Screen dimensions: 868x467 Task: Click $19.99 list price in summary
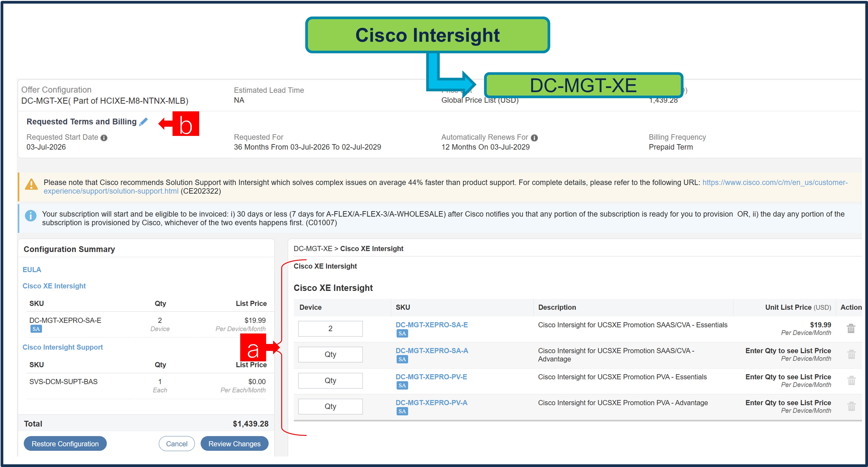255,320
